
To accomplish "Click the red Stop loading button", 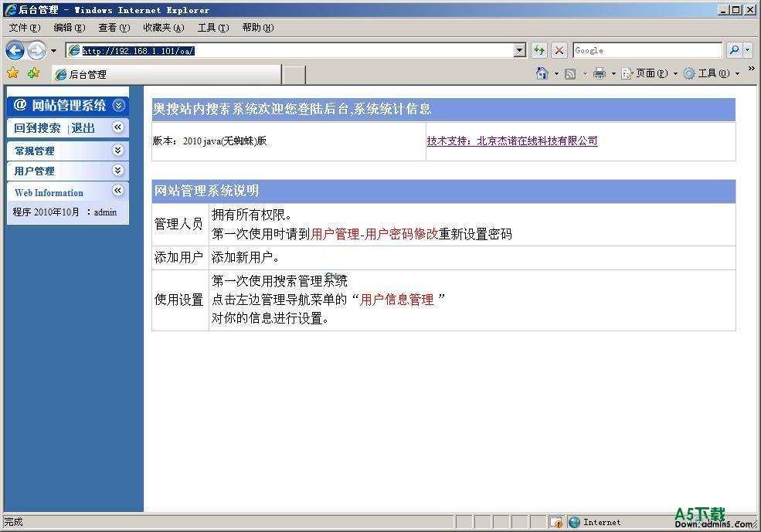I will coord(559,50).
